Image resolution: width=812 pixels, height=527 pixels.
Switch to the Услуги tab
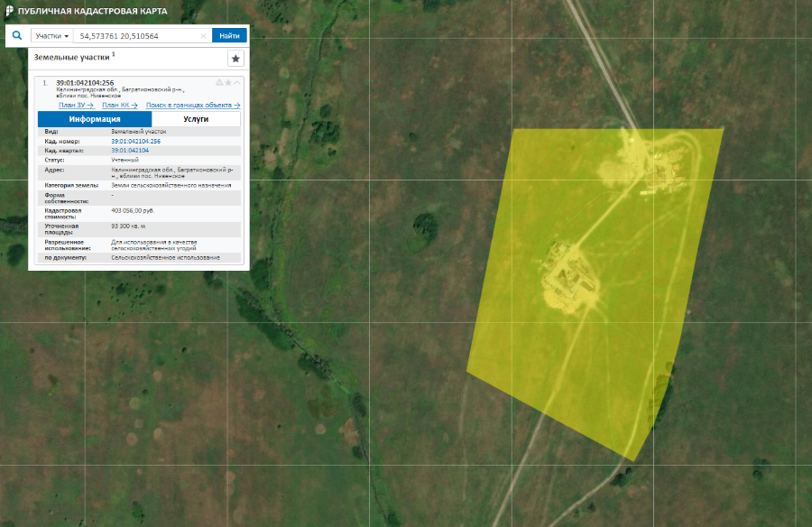point(196,119)
